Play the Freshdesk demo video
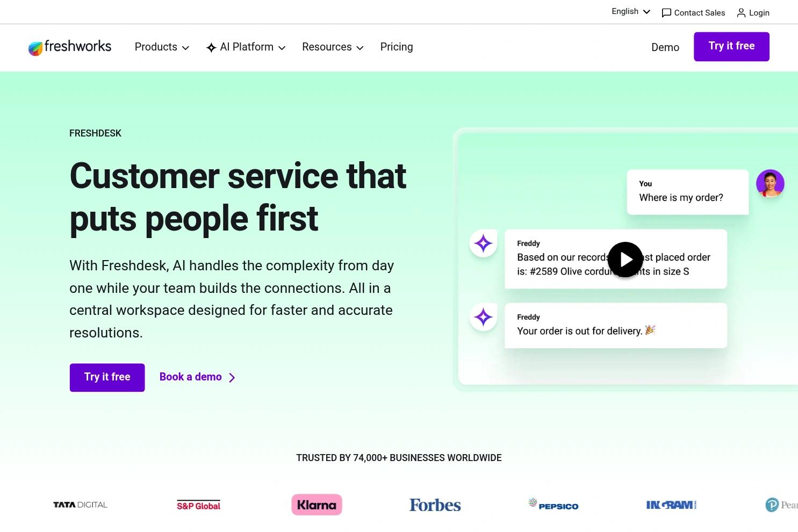The width and height of the screenshot is (798, 532). pyautogui.click(x=625, y=260)
